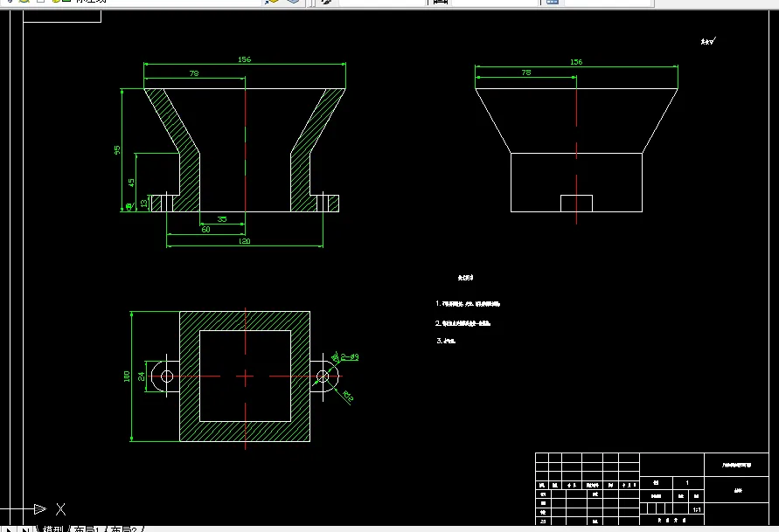
Task: Click the vertical 95 height dimension
Action: [117, 150]
